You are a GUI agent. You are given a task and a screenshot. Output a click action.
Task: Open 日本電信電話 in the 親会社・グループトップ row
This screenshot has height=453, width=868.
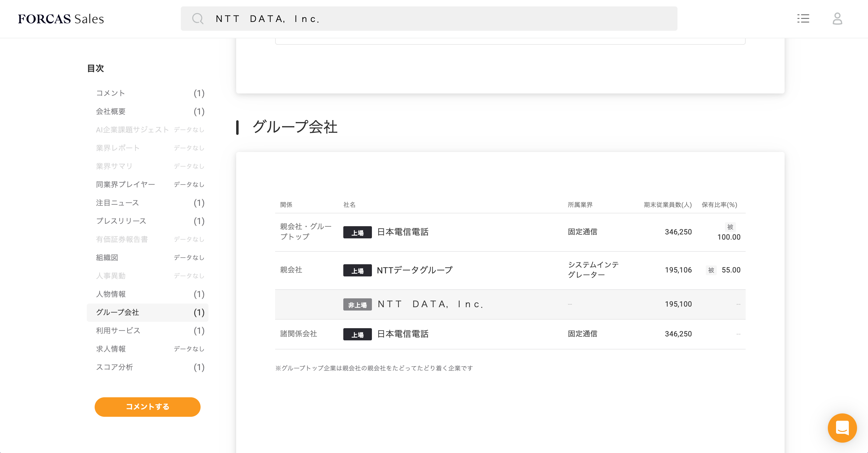click(403, 232)
